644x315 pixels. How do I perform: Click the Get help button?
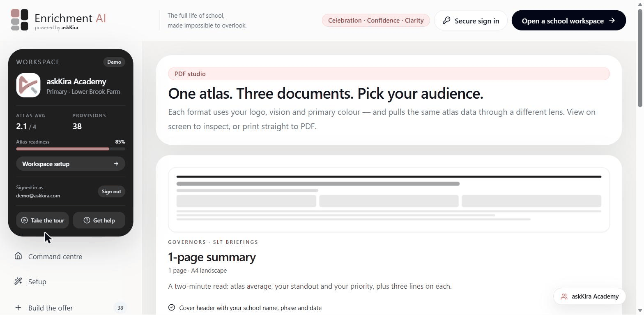[x=99, y=220]
